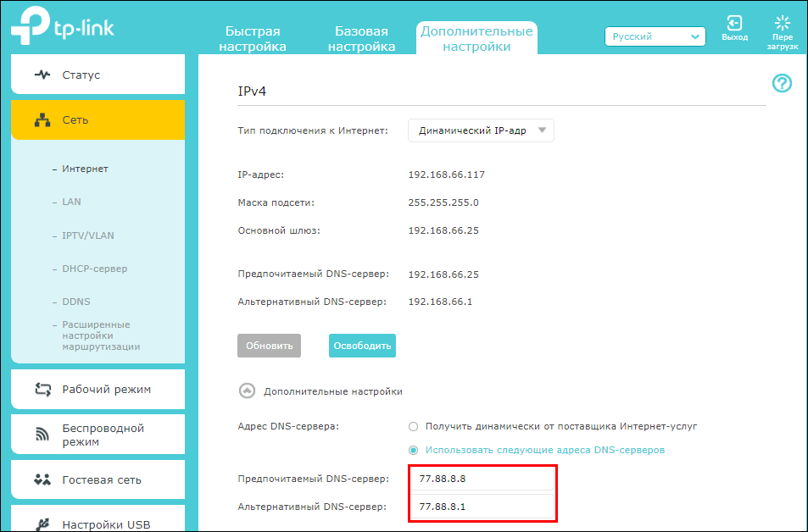
Task: Select Получить динамически от поставщика radio button
Action: coord(414,426)
